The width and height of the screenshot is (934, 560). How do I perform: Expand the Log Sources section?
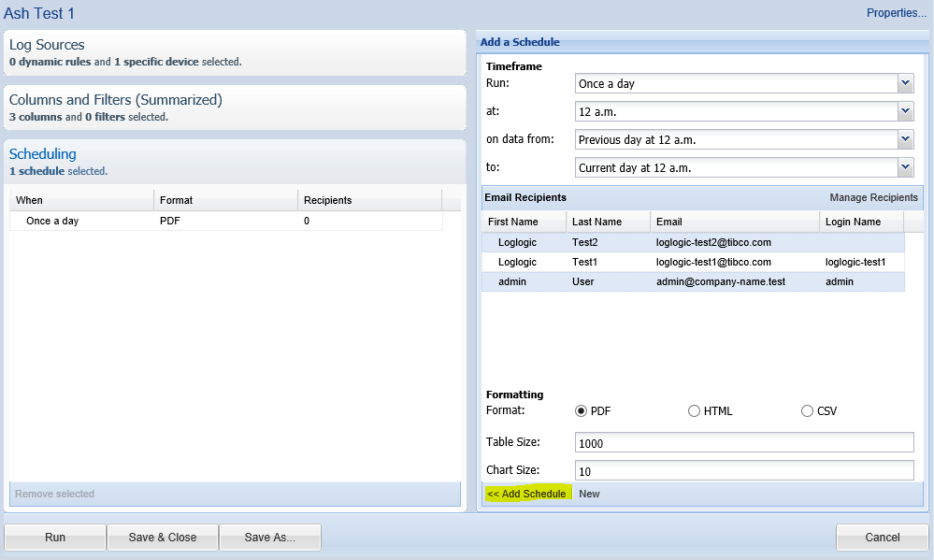point(47,45)
